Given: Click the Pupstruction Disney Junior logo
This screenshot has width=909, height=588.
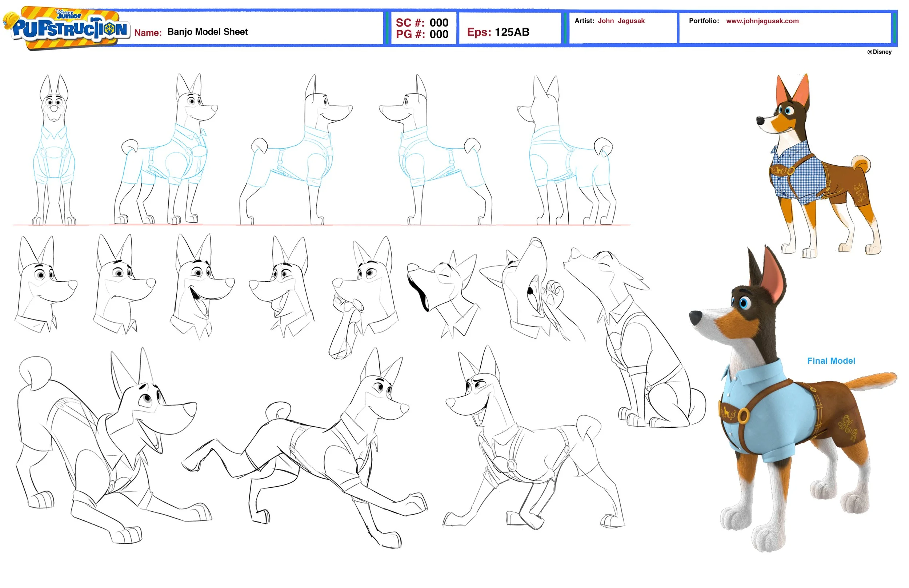Looking at the screenshot, I should point(67,29).
